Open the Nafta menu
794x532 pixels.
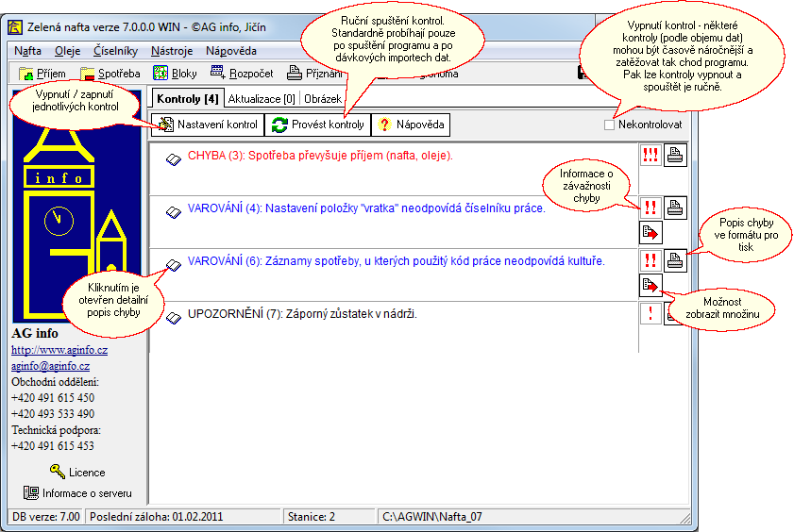pos(27,51)
